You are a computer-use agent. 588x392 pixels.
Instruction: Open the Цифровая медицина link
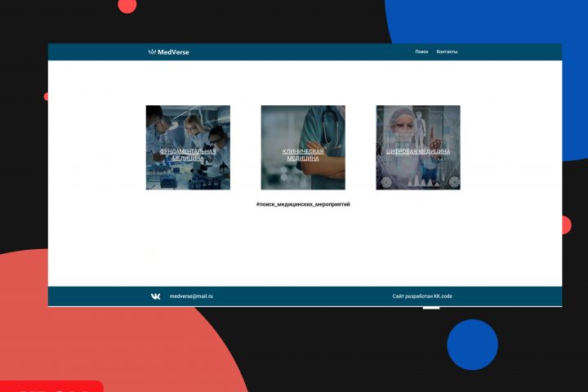pyautogui.click(x=418, y=151)
